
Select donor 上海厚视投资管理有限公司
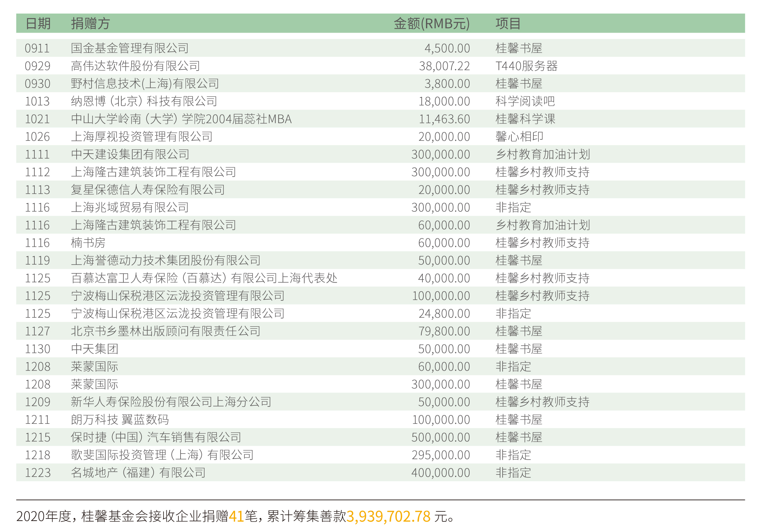(x=142, y=137)
